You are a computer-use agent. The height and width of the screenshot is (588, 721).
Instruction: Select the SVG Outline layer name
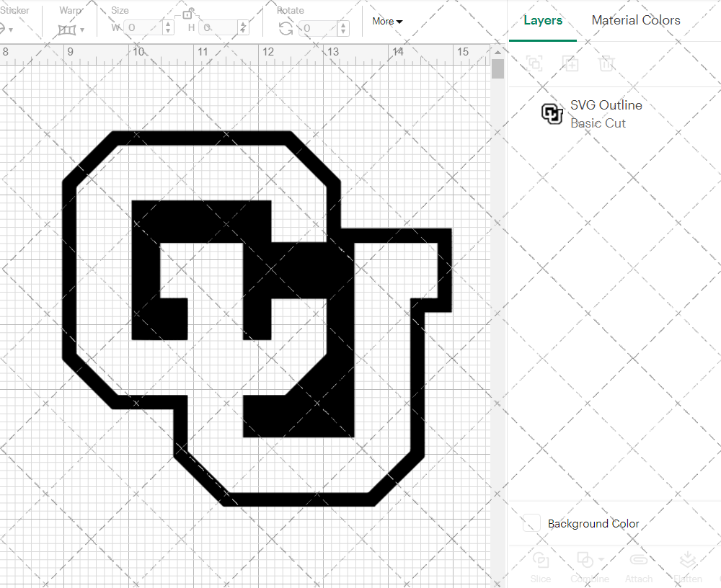pos(606,104)
